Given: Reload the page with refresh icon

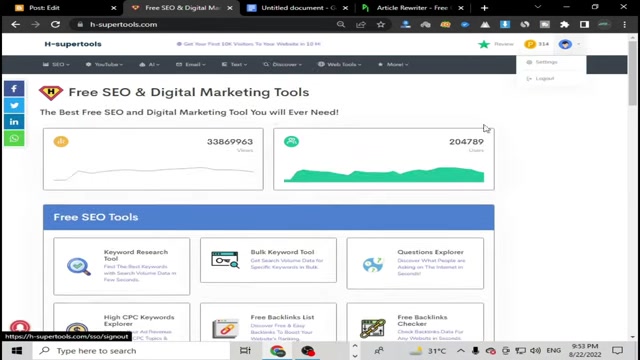Looking at the screenshot, I should [55, 24].
